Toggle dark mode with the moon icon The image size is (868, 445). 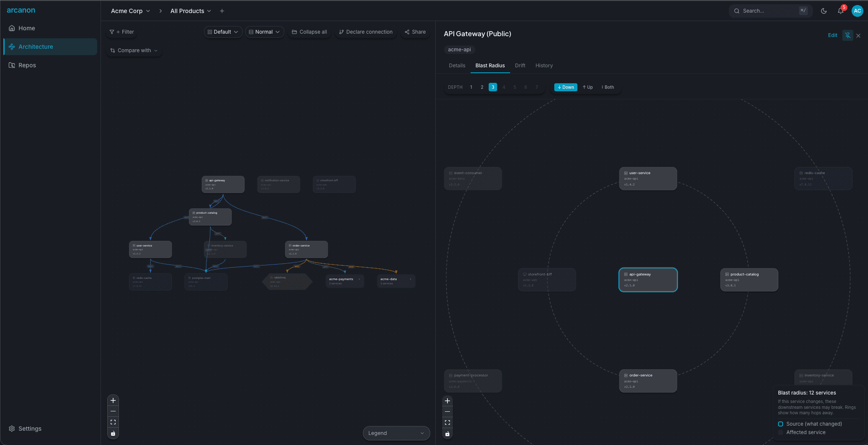(824, 11)
